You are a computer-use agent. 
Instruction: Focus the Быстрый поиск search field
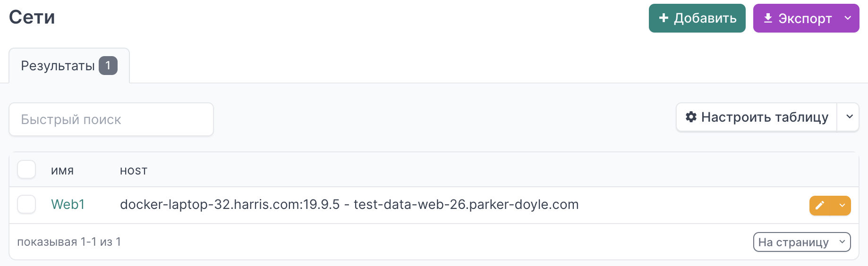tap(111, 119)
